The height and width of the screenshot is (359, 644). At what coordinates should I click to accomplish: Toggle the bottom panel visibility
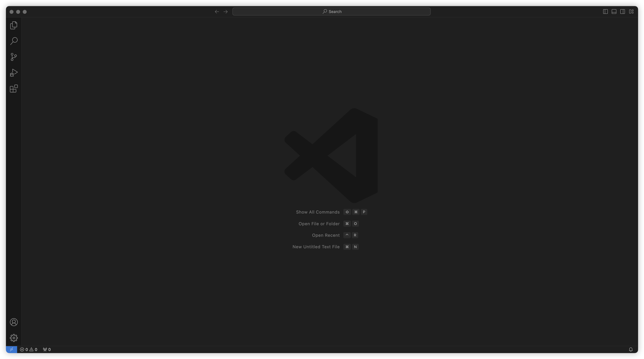[x=614, y=12]
